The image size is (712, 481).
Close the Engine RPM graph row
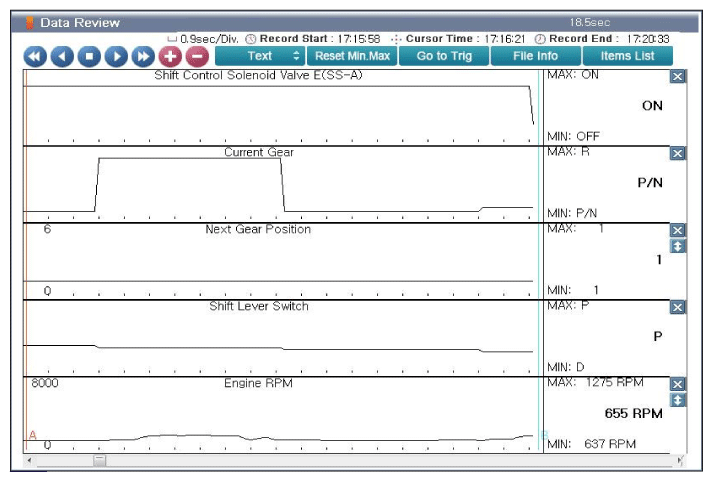coord(677,384)
